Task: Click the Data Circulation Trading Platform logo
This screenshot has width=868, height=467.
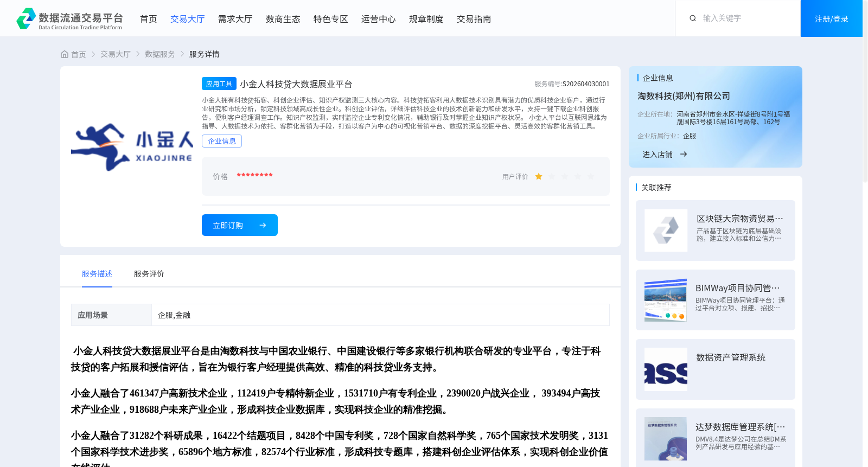Action: [69, 18]
